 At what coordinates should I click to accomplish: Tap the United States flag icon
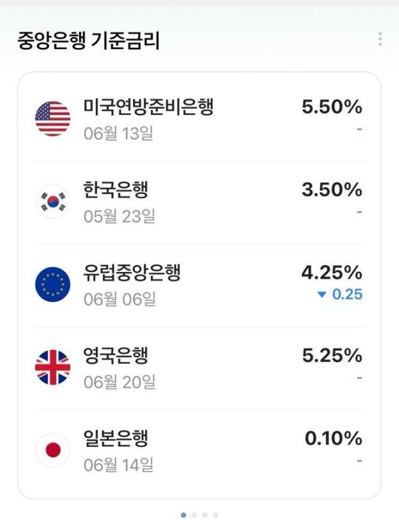point(53,118)
